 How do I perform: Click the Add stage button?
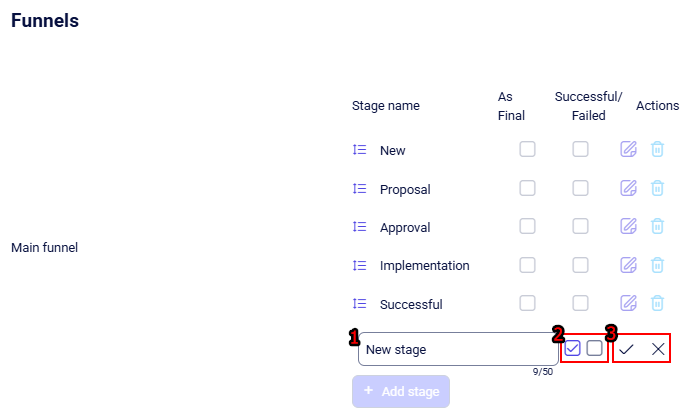401,391
